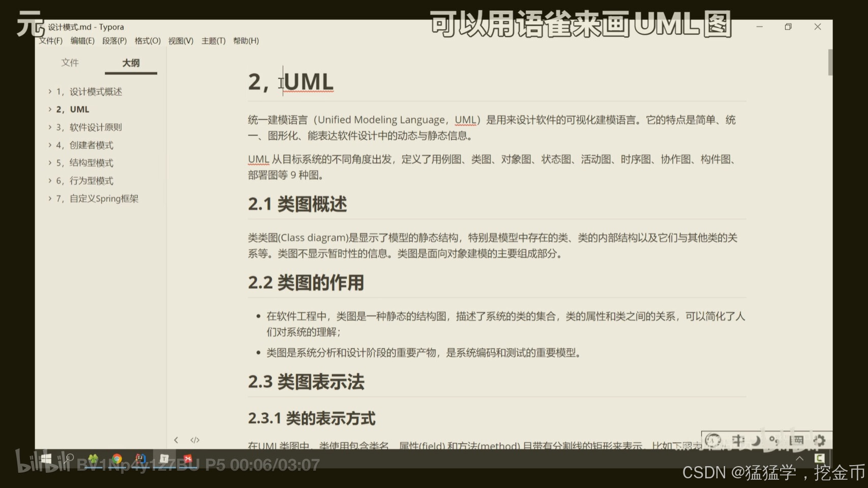Image resolution: width=868 pixels, height=488 pixels.
Task: Expand outline item 6，行为型模式
Action: click(x=50, y=180)
